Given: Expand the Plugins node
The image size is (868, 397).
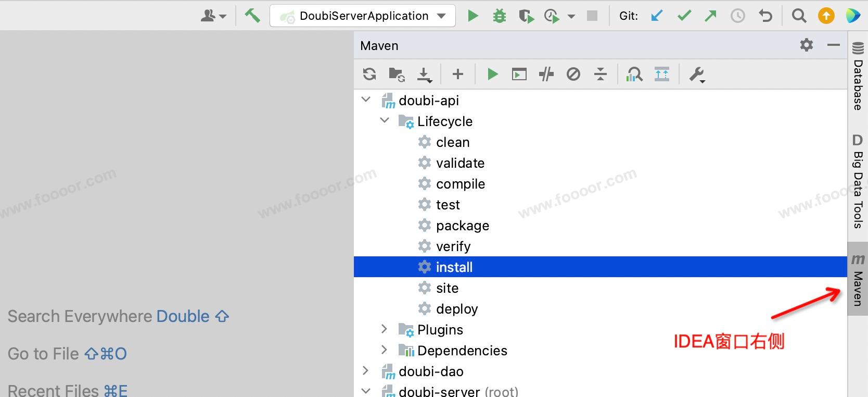Looking at the screenshot, I should click(x=385, y=329).
